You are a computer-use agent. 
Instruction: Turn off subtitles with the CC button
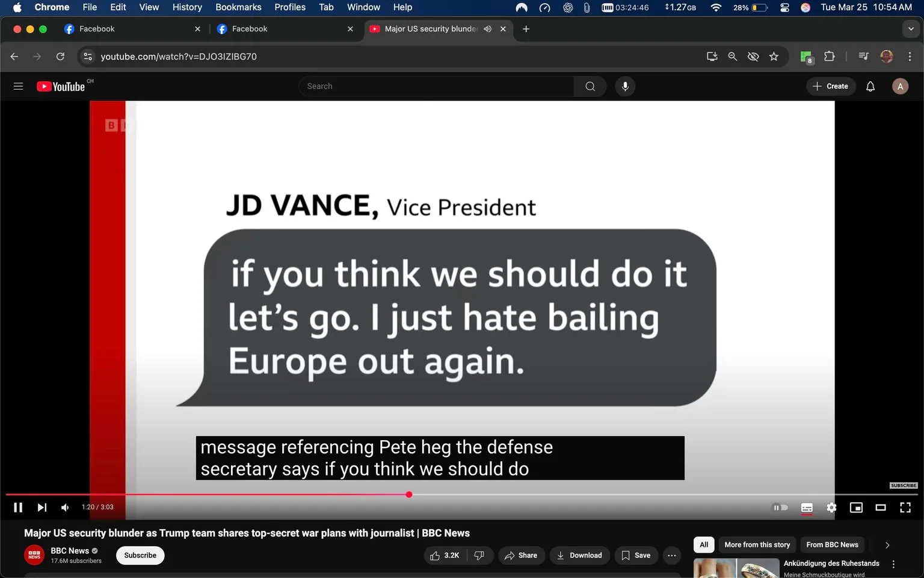pos(807,508)
